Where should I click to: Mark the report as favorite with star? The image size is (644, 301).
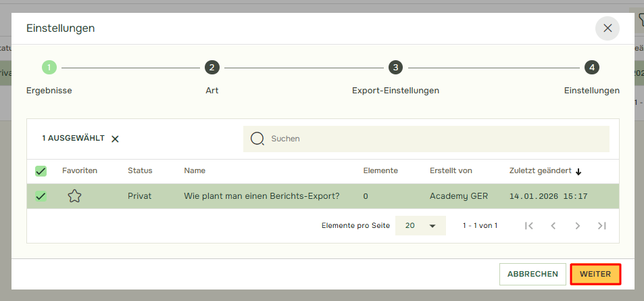tap(74, 196)
